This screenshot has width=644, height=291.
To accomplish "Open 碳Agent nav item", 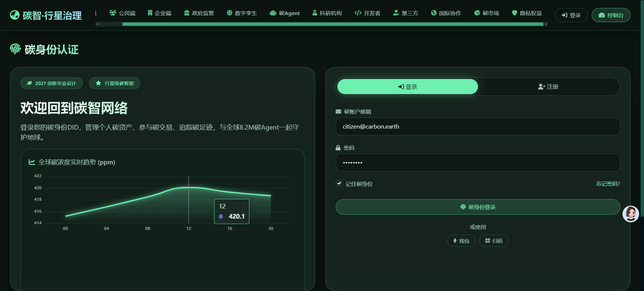I will click(x=285, y=13).
